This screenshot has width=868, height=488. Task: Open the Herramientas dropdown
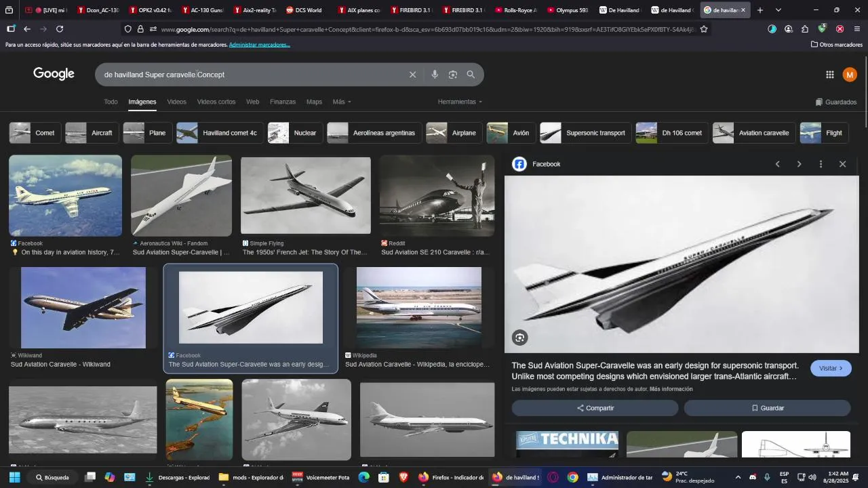[x=460, y=102]
